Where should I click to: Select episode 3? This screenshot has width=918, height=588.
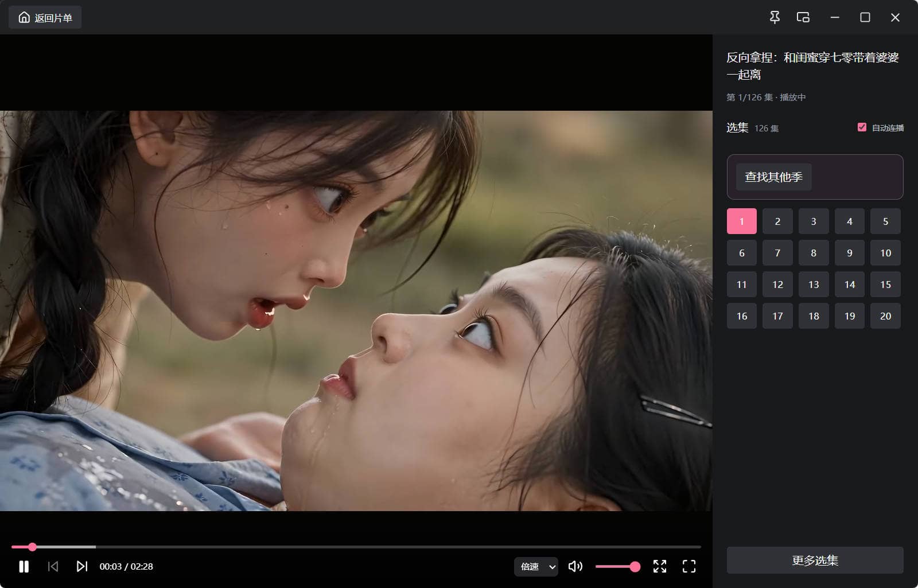pyautogui.click(x=814, y=221)
